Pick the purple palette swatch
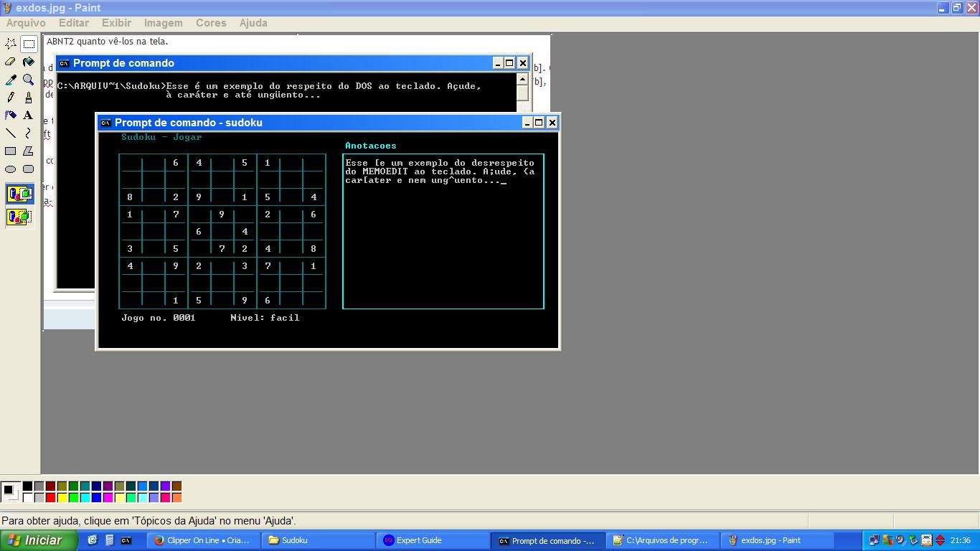 108,486
